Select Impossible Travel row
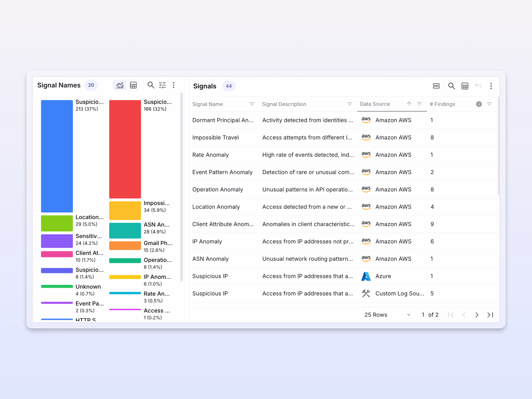 pyautogui.click(x=343, y=137)
